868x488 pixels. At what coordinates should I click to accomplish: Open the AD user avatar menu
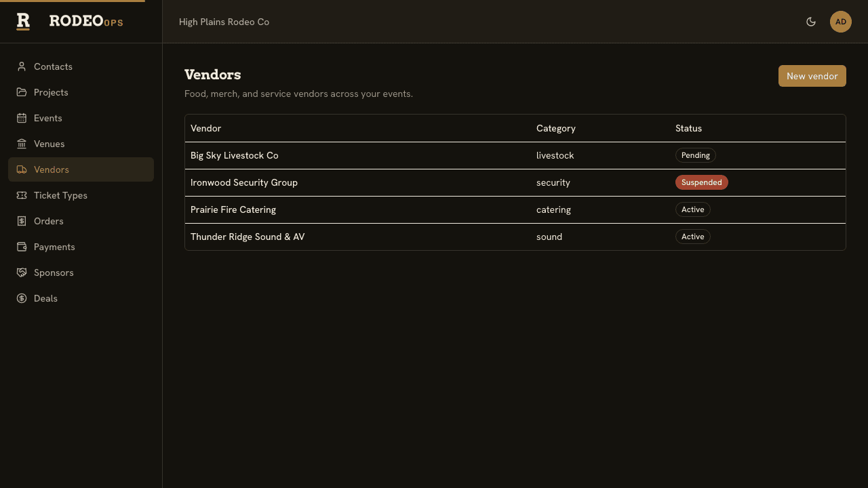(841, 22)
